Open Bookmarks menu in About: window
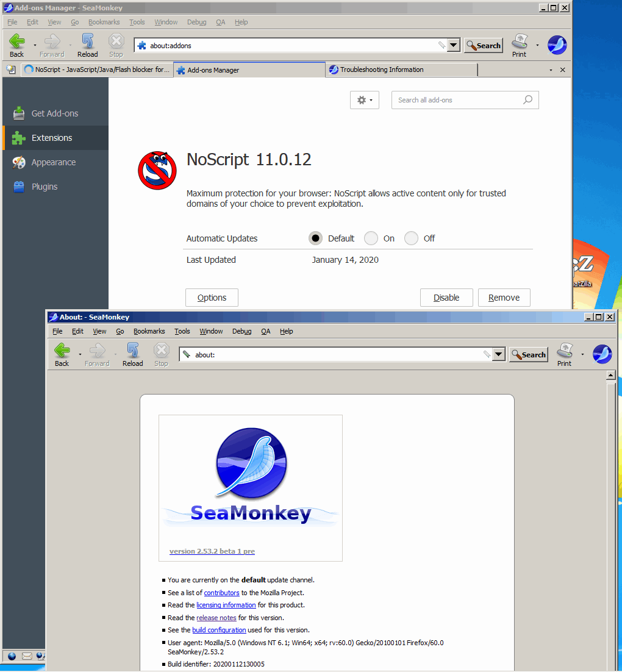This screenshot has height=672, width=622. tap(149, 331)
